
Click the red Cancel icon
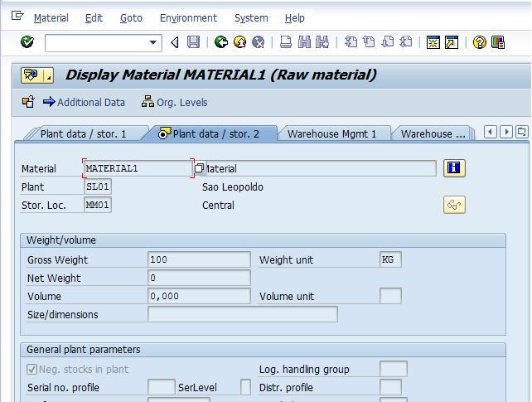point(258,42)
